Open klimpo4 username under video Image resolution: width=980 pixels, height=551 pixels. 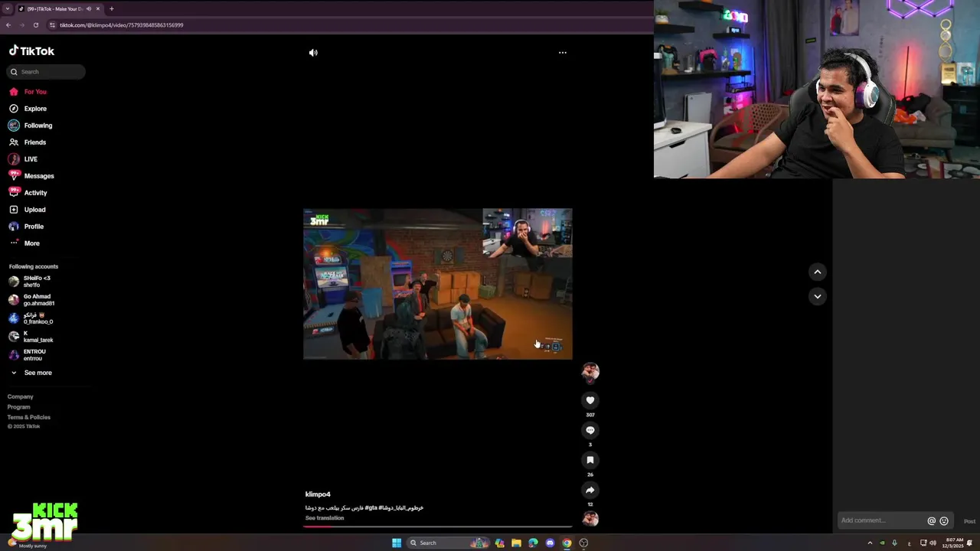(318, 494)
